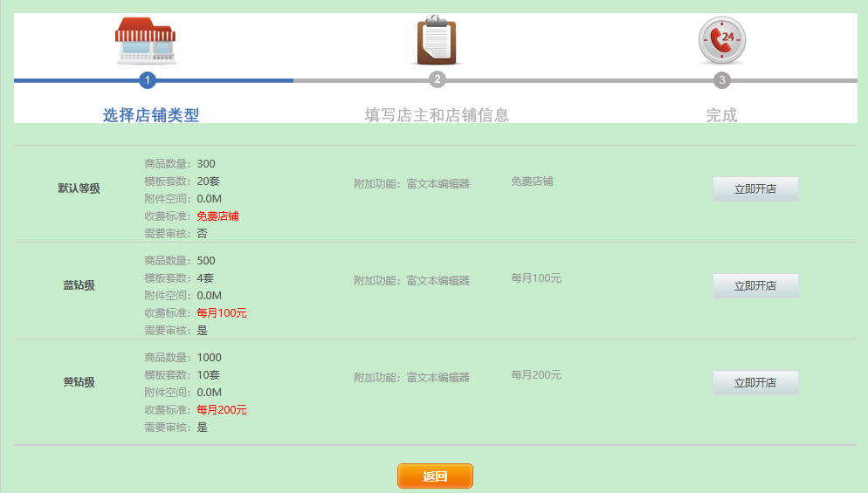The height and width of the screenshot is (493, 868).
Task: Click the red 免费店铺 fee text
Action: tap(217, 216)
